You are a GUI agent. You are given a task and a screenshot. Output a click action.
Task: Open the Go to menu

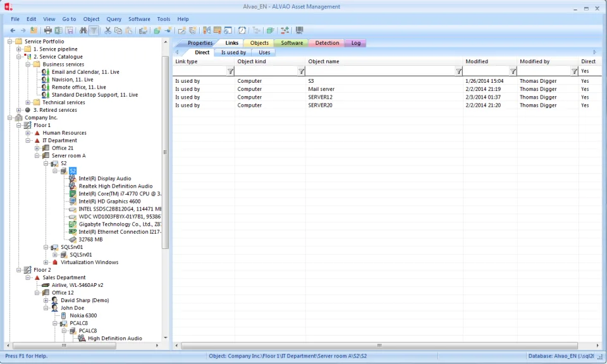[70, 19]
